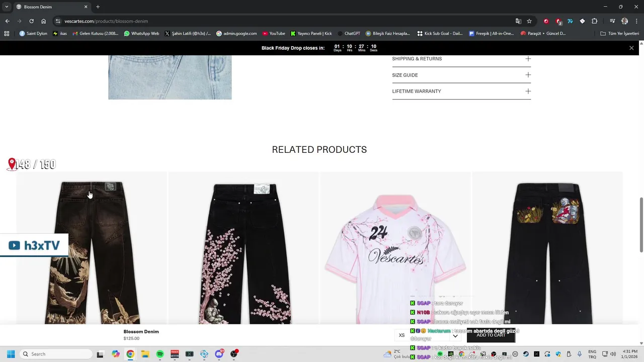Bookmark this page with the star icon

click(529, 21)
